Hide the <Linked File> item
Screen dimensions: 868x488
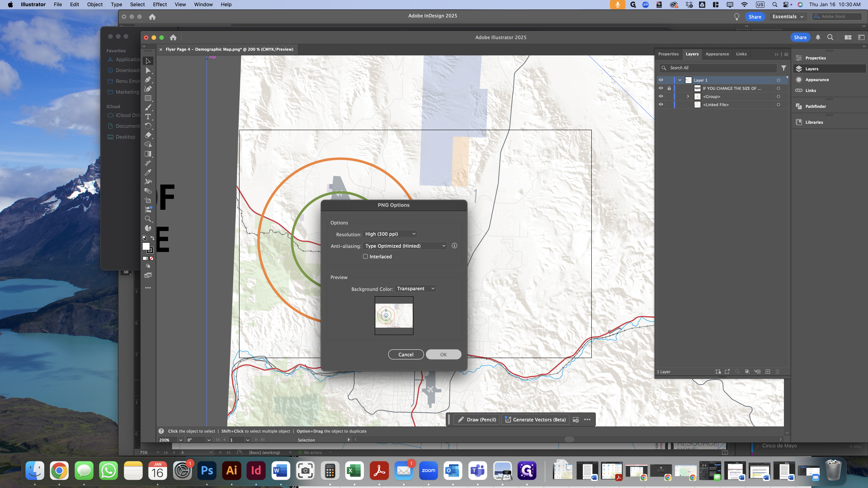click(661, 104)
